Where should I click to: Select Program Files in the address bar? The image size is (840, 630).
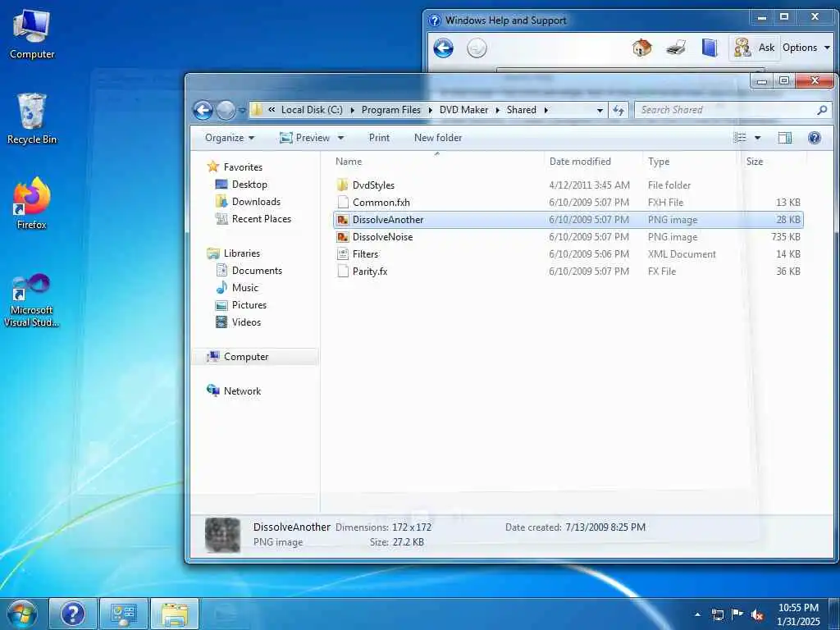tap(391, 110)
